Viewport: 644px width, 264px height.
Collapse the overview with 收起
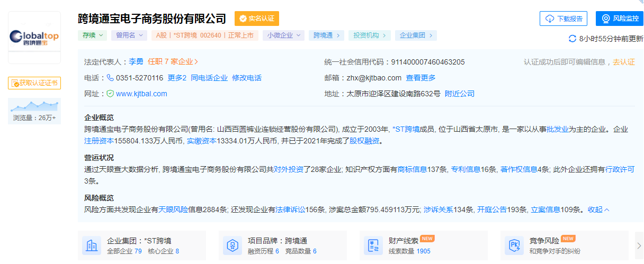[x=598, y=210]
